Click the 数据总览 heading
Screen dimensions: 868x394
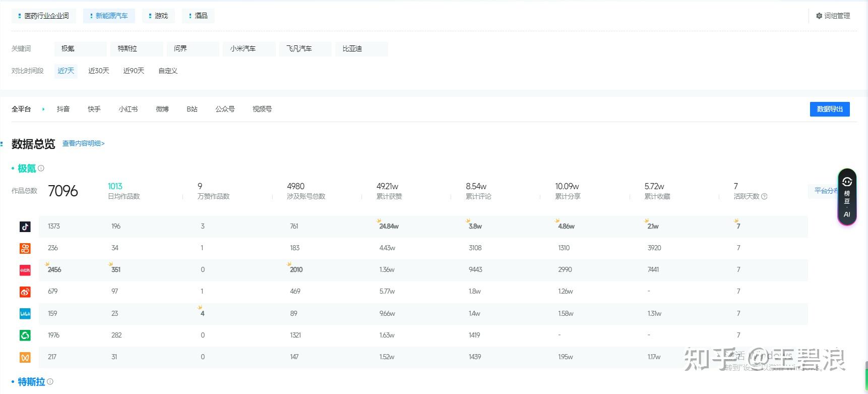point(33,144)
